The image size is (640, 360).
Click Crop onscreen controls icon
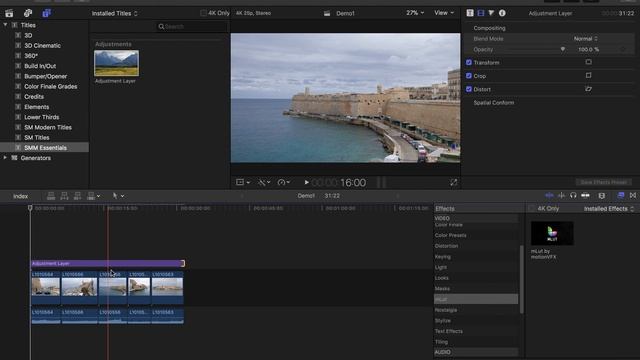tap(588, 76)
